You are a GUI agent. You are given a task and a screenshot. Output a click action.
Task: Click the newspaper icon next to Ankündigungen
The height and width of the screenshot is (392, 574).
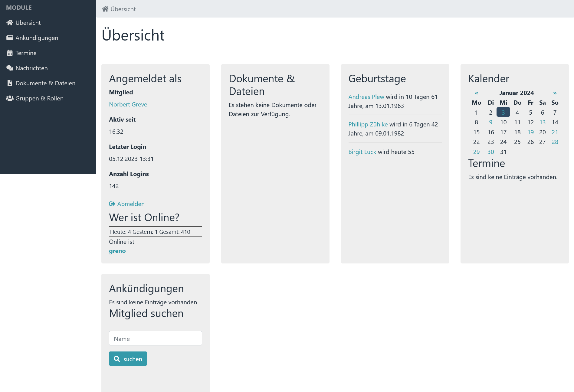coord(9,38)
